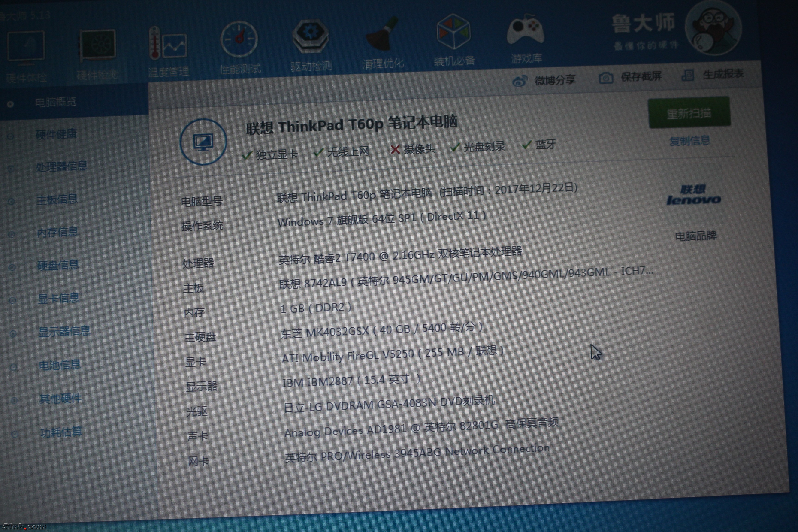This screenshot has width=798, height=532.
Task: Click the 光盘刻录 feature label
Action: (484, 147)
